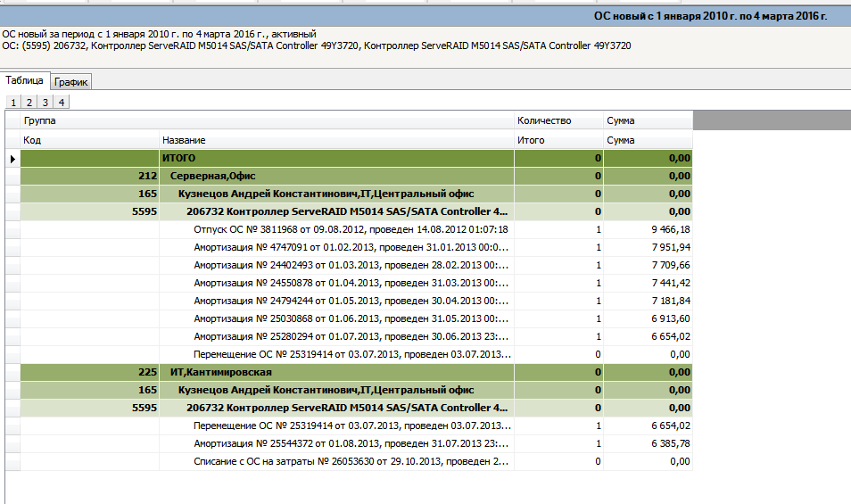Switch to the График tab
Screen dimensions: 851x504
73,82
